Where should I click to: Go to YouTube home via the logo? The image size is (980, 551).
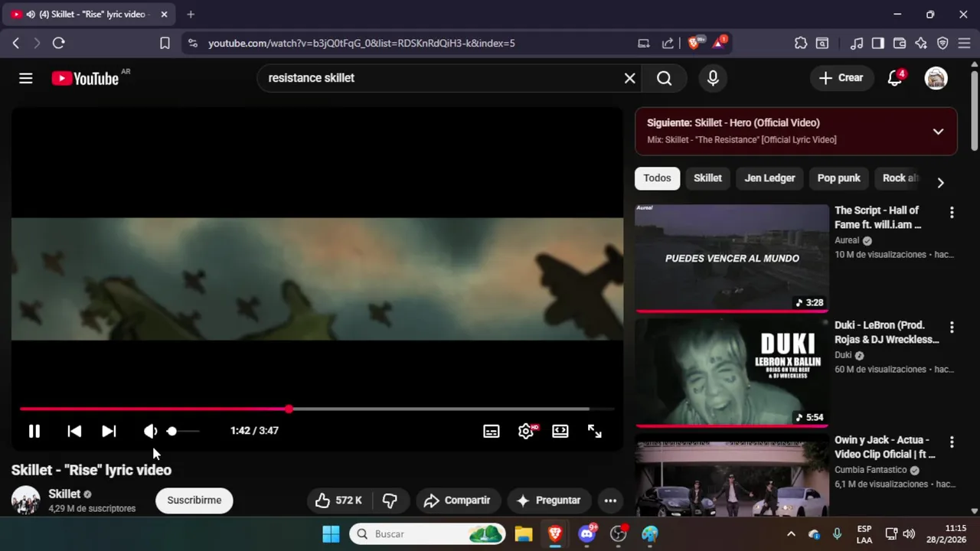[85, 78]
